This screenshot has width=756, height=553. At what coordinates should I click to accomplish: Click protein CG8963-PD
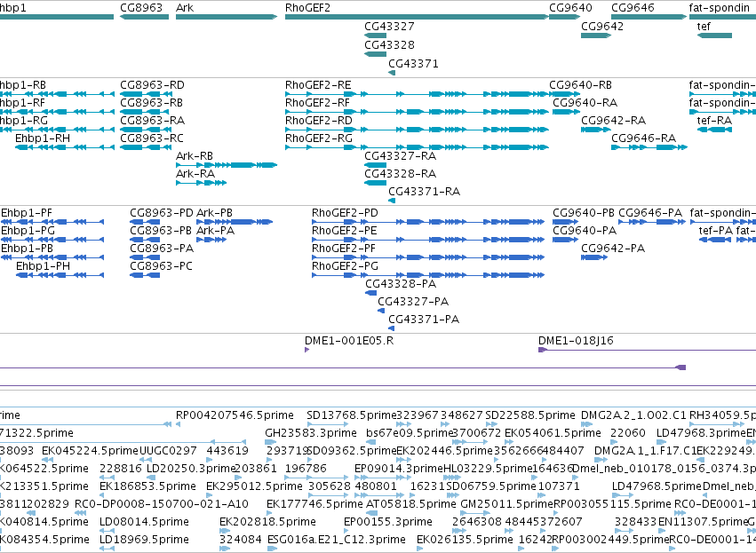162,213
